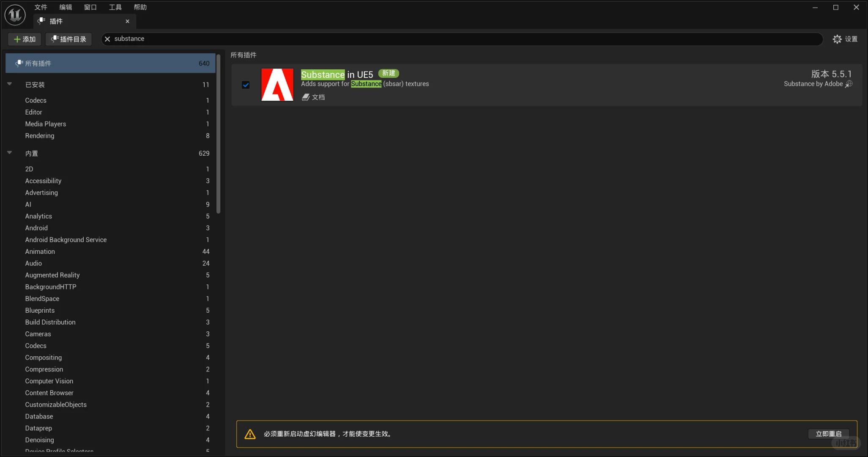Click the Restart Now button
Image resolution: width=868 pixels, height=457 pixels.
pyautogui.click(x=828, y=434)
